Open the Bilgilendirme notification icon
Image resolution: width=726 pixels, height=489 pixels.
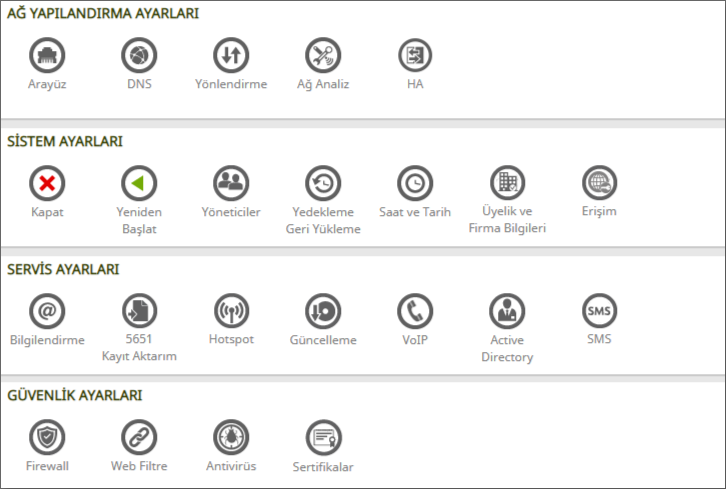tap(47, 311)
